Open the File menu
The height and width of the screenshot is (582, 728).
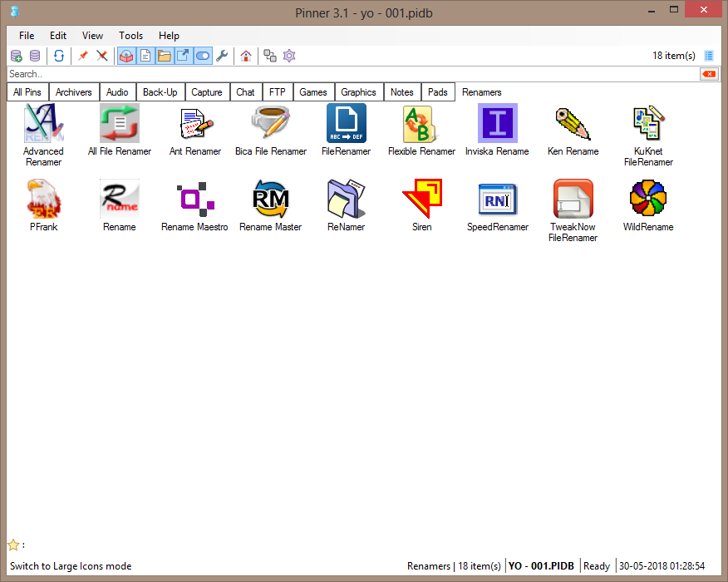(x=27, y=36)
